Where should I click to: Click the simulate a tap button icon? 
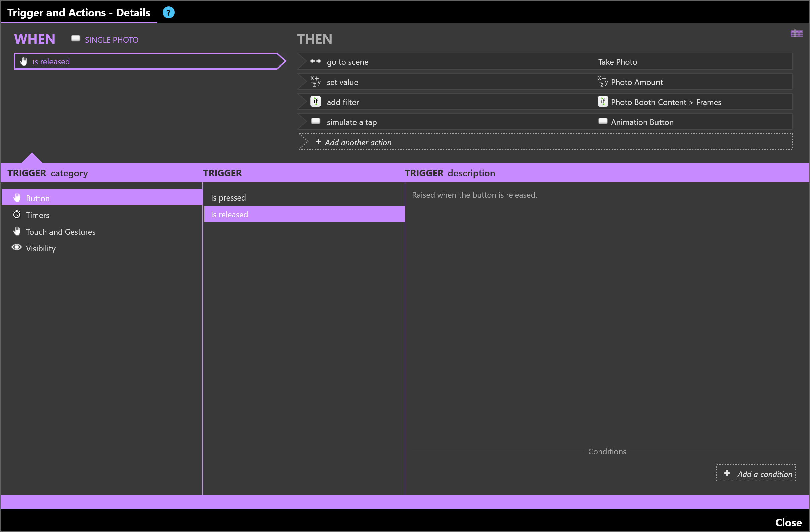315,121
